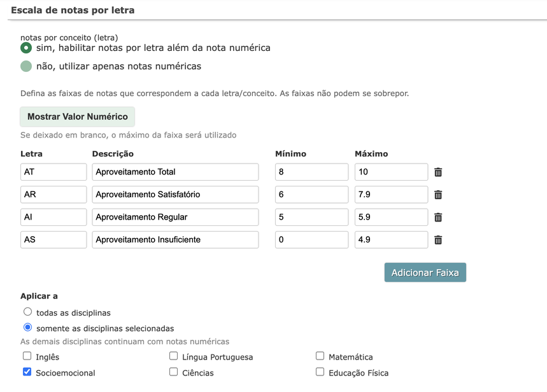Choose 'todas as disciplinas' radio button

[27, 311]
